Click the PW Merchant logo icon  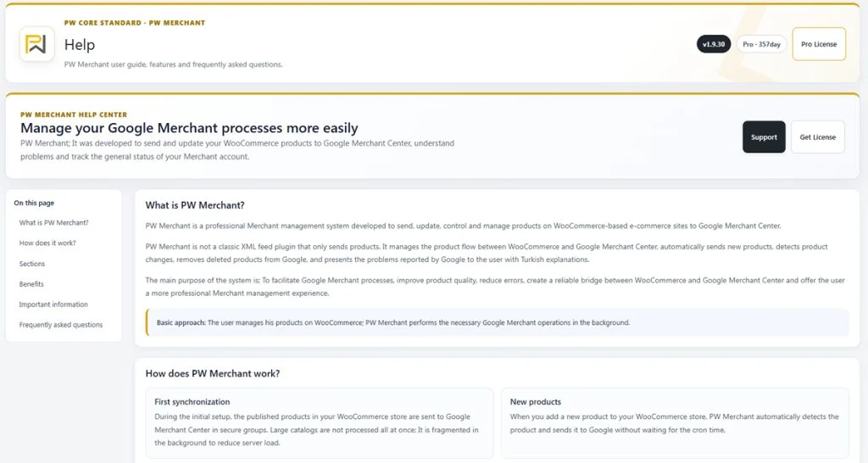(36, 44)
